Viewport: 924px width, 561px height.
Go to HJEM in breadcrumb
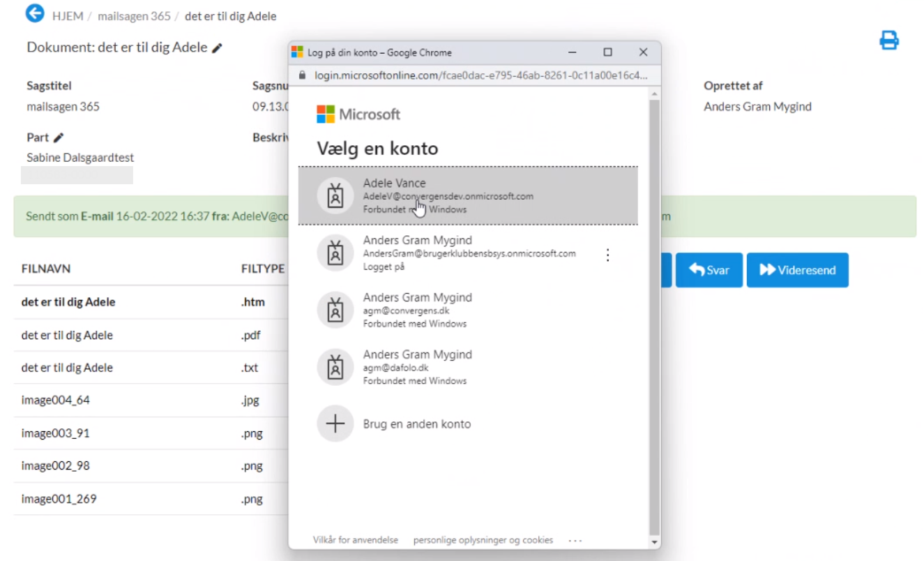(x=66, y=15)
